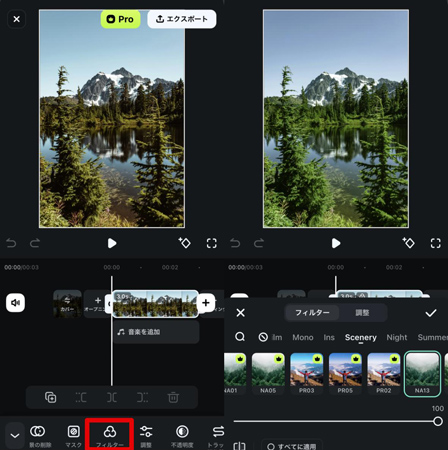Open the マスク mask tool
Image resolution: width=448 pixels, height=450 pixels.
click(74, 436)
